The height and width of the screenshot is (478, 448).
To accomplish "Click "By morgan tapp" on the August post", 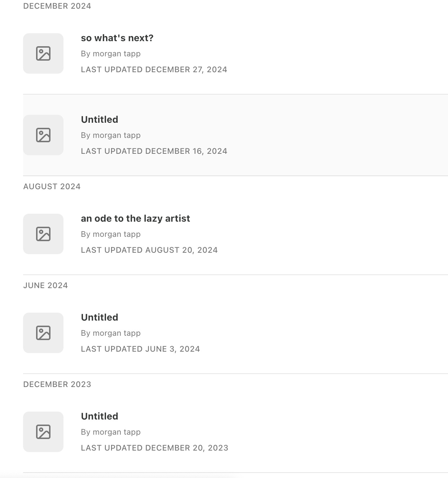I will (x=111, y=234).
